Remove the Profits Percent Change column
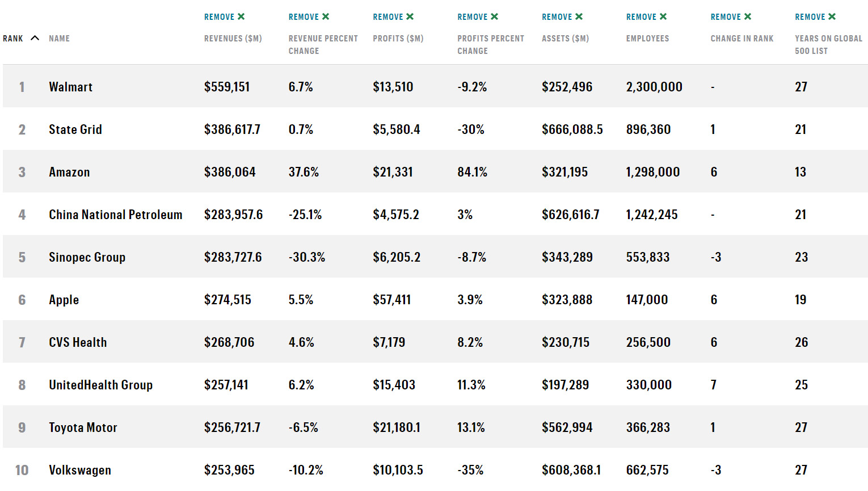868x491 pixels. 478,17
